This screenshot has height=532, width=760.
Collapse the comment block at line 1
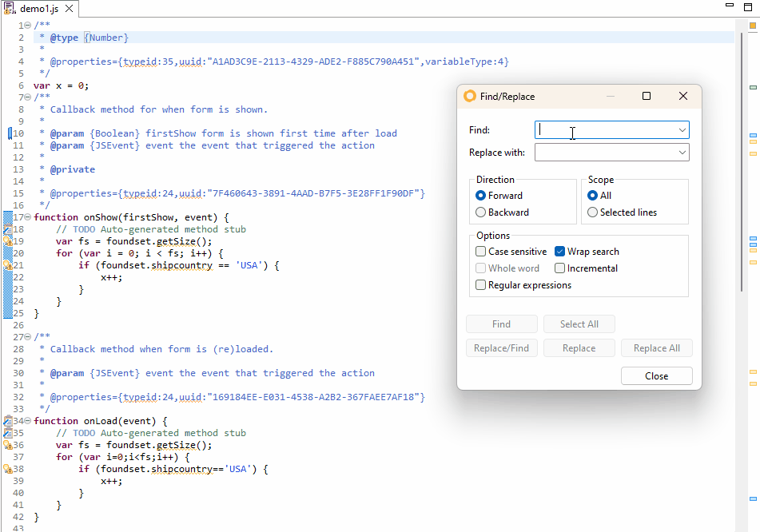pos(28,26)
